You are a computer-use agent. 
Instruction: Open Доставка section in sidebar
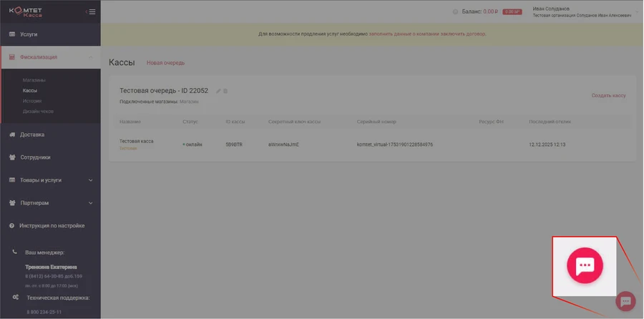32,134
